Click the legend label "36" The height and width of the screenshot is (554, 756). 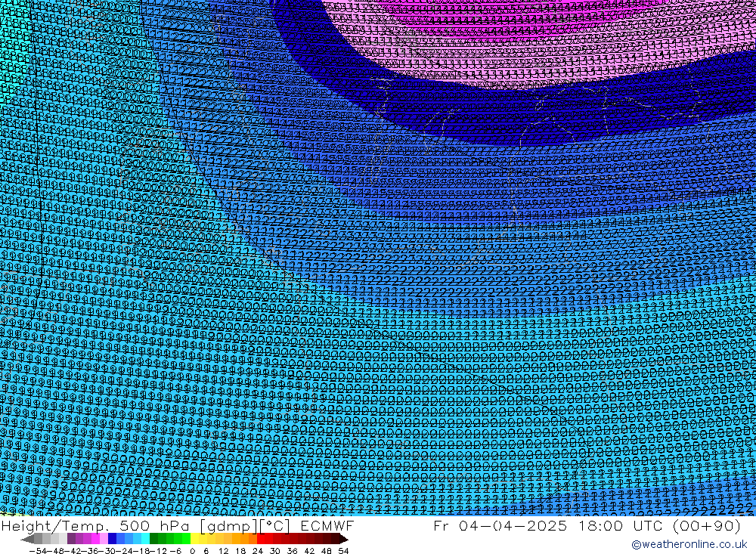[292, 551]
